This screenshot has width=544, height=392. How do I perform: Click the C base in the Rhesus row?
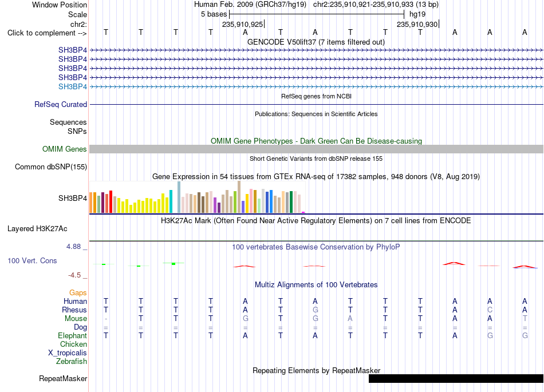[490, 310]
